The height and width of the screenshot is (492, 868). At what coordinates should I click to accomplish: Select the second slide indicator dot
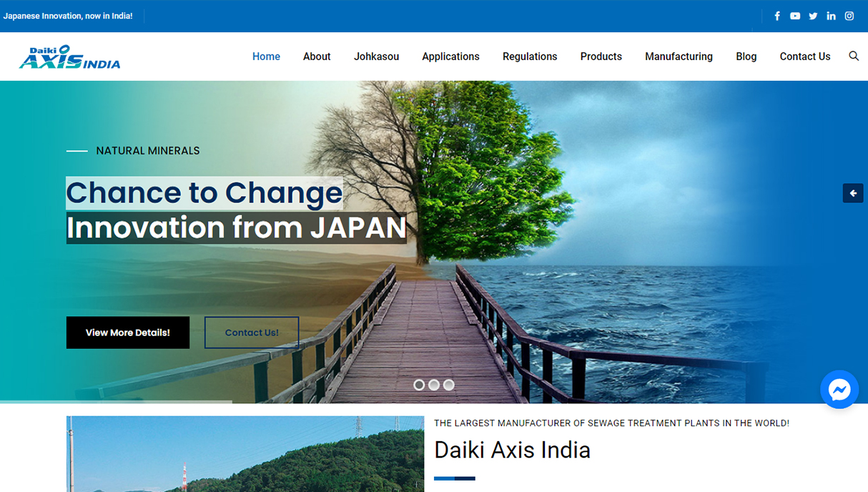tap(434, 385)
